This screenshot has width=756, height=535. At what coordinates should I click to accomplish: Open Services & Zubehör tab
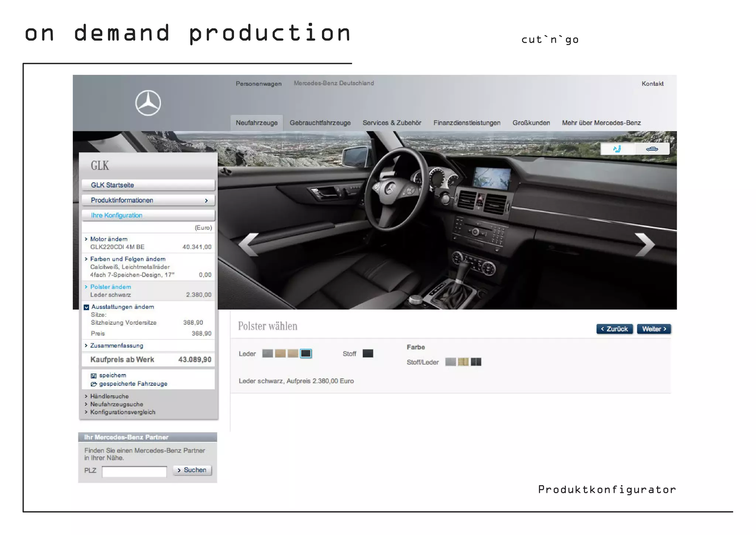[x=392, y=123]
